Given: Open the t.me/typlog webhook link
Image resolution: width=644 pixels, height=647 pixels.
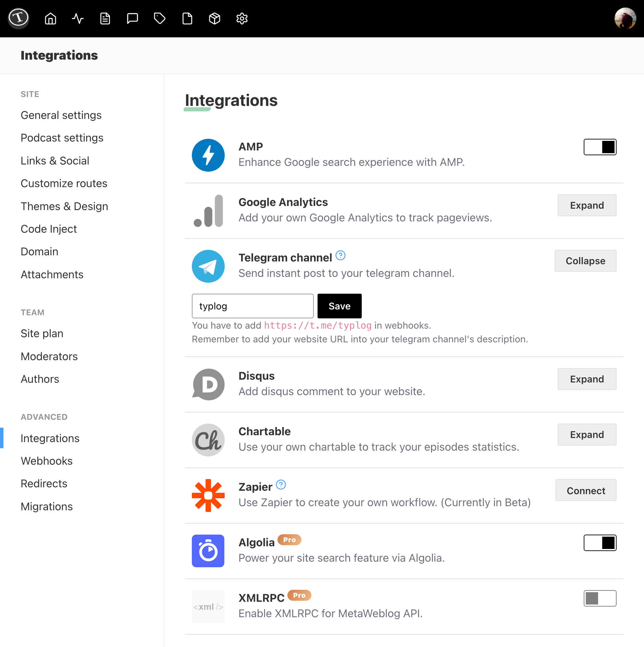Looking at the screenshot, I should point(318,325).
